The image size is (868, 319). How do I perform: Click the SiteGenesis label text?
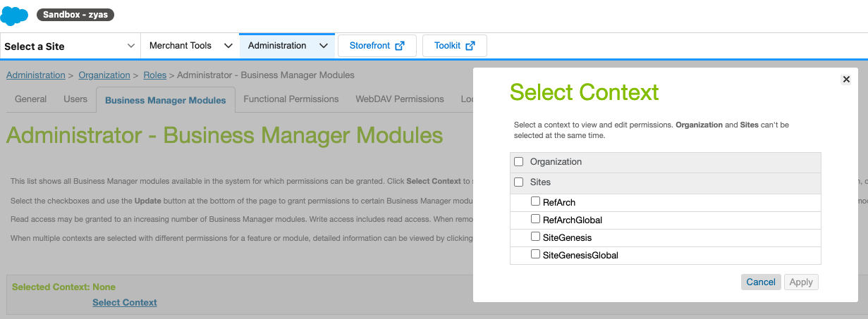pos(567,238)
